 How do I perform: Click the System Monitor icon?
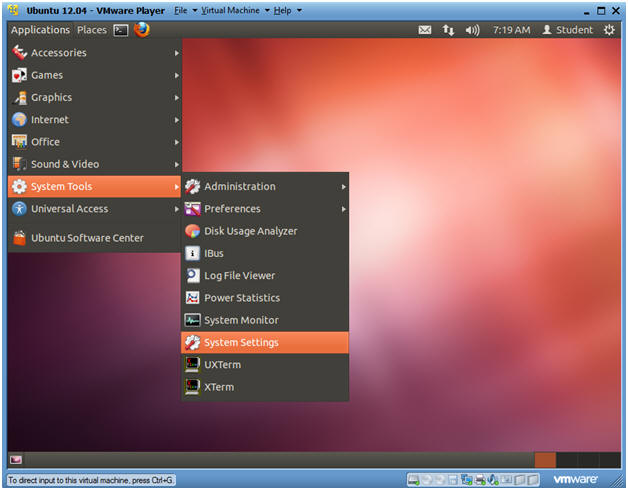point(192,320)
